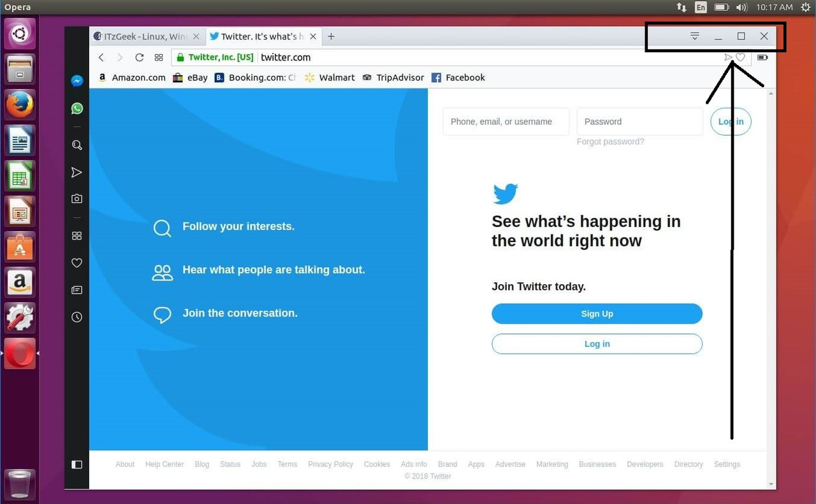Screen dimensions: 816x504
Task: Open the sidebar snapshot camera
Action: (77, 199)
